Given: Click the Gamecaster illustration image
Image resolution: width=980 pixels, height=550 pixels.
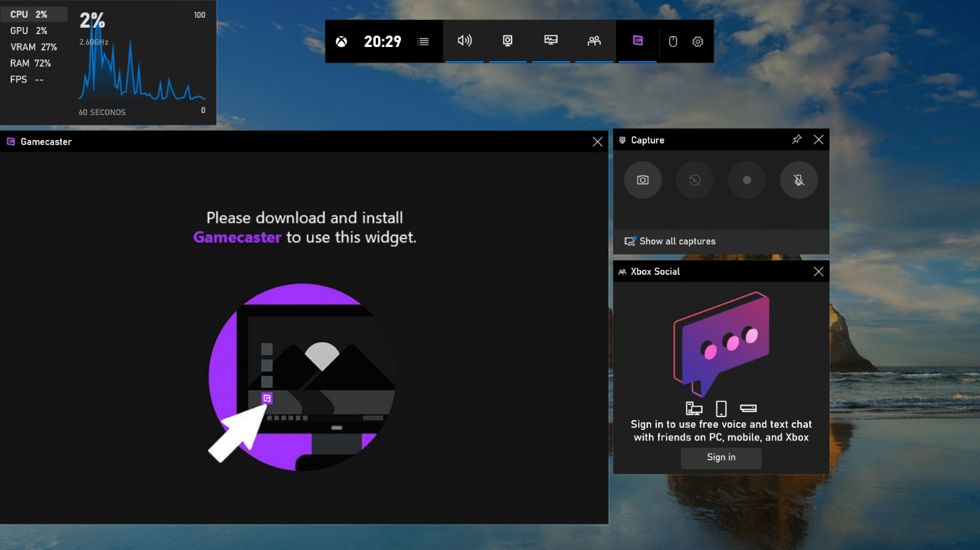Looking at the screenshot, I should point(303,377).
